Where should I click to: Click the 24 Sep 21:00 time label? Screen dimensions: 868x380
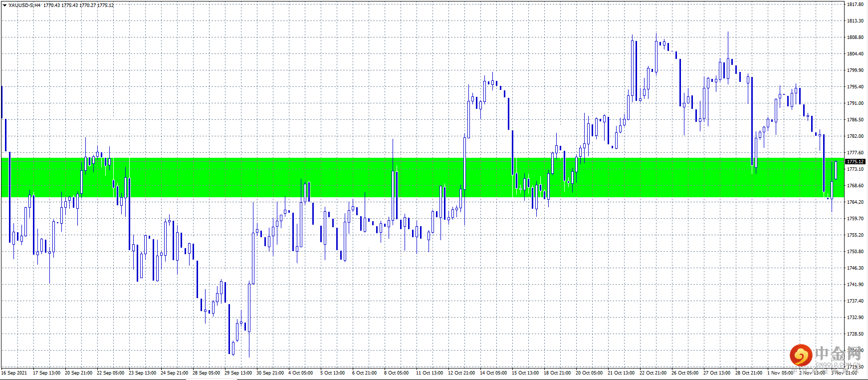coord(174,373)
